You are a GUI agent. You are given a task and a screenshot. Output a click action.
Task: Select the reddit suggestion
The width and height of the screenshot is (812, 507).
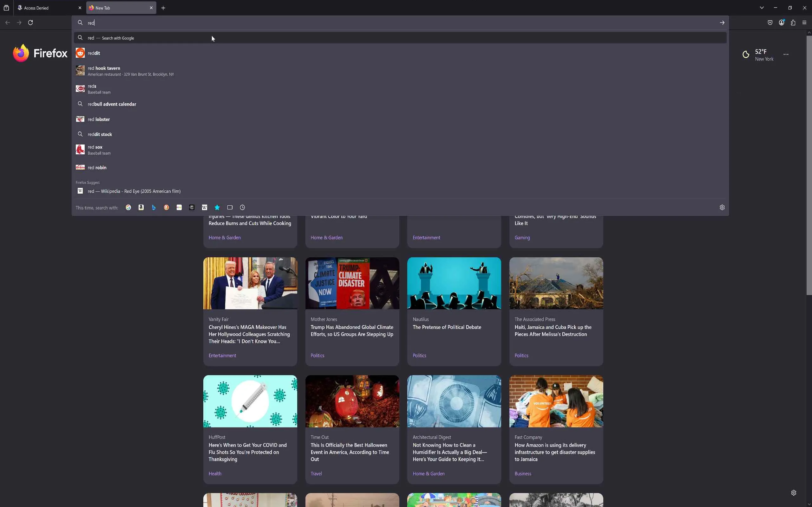coord(94,53)
